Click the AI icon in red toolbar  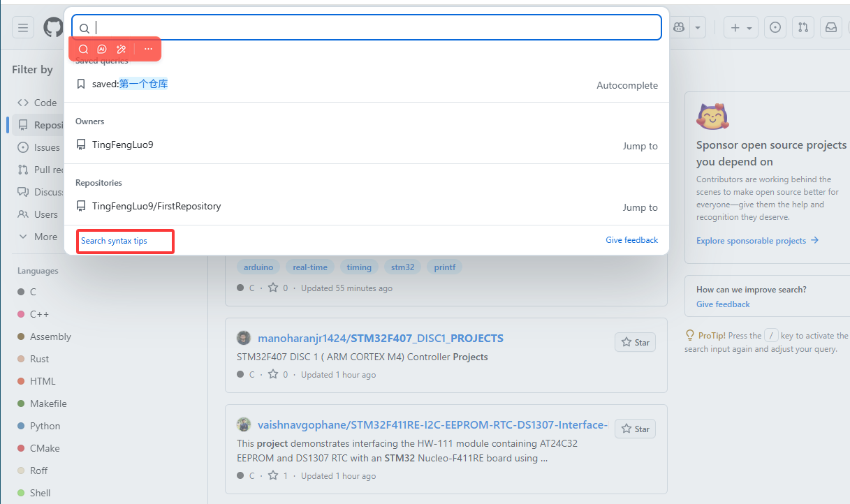coord(102,49)
